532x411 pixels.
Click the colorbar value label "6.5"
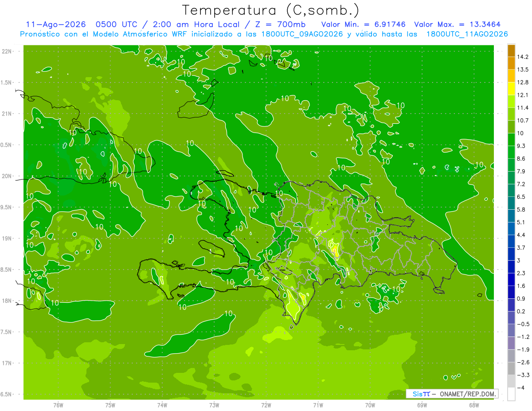521,197
